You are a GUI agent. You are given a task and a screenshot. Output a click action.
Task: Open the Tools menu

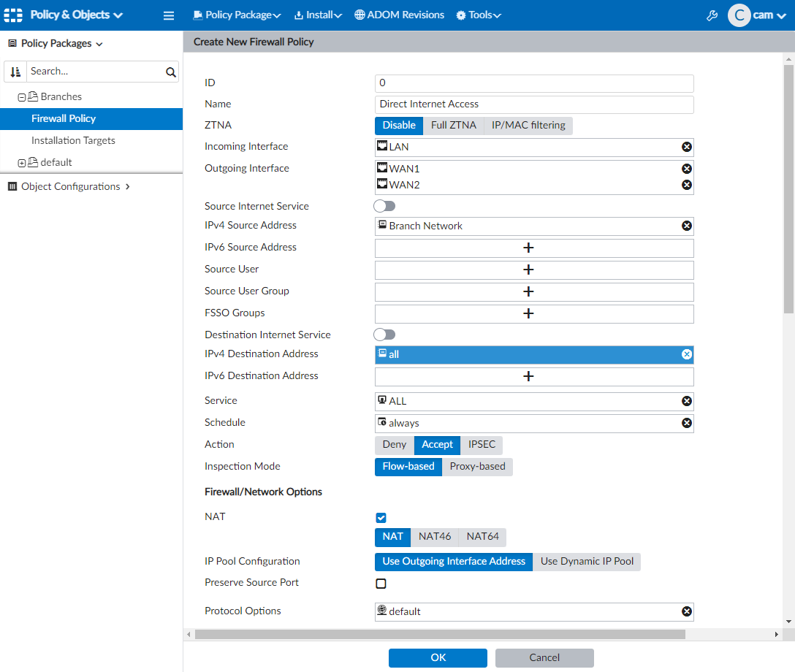pyautogui.click(x=479, y=15)
